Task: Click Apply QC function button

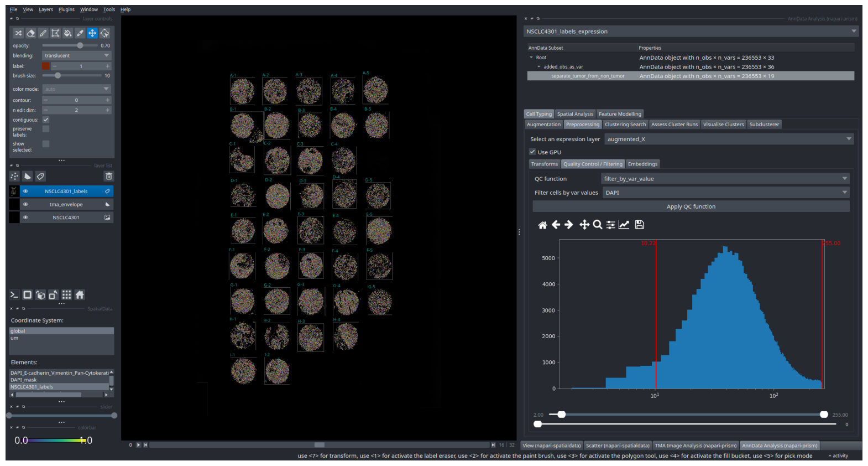Action: [x=691, y=206]
